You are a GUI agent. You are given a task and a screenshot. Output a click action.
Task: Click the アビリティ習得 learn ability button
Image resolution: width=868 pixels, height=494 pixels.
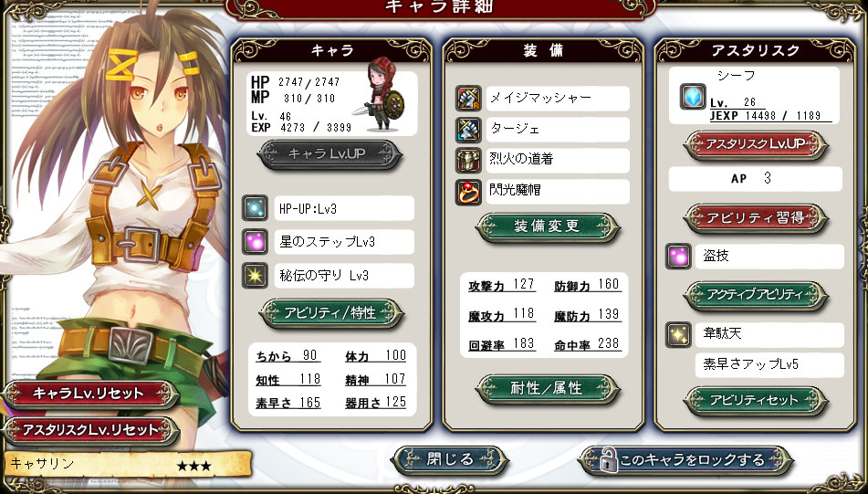[756, 218]
